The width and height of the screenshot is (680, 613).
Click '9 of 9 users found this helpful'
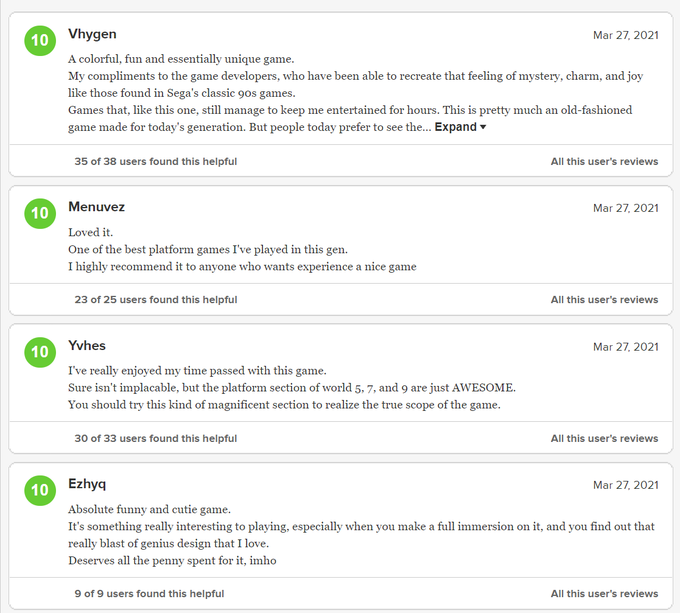(x=149, y=593)
